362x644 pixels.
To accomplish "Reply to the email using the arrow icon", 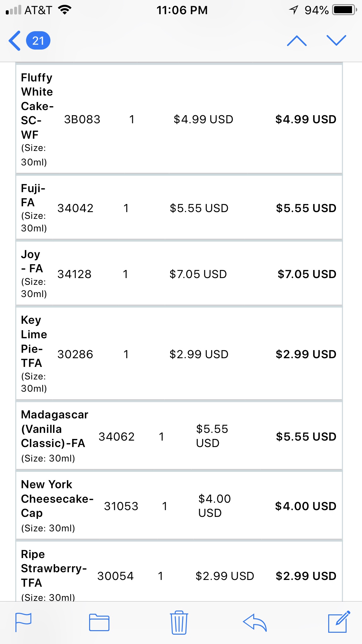I will 255,622.
